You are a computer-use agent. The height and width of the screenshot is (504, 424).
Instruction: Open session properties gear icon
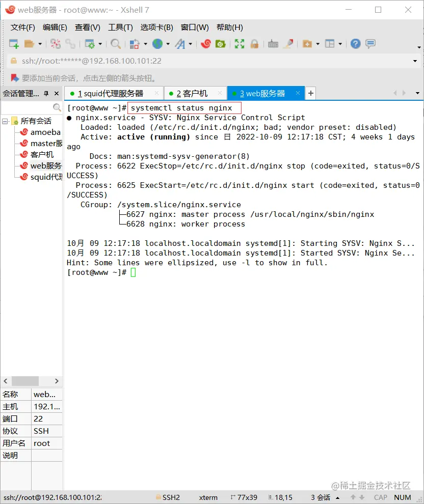pos(89,44)
